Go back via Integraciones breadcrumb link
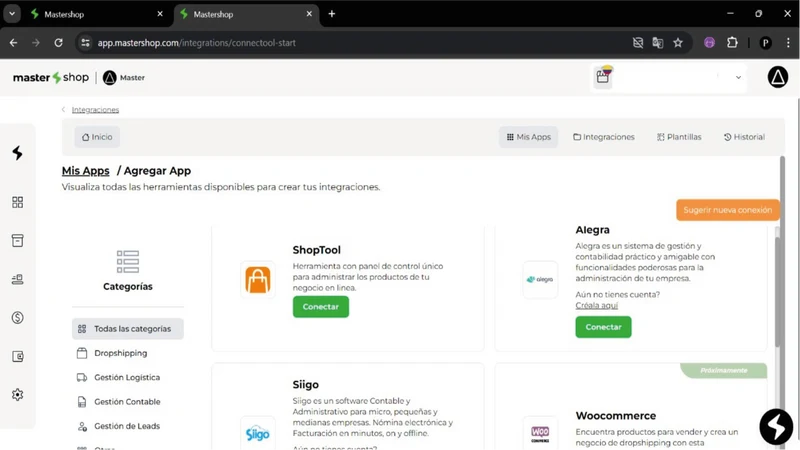Viewport: 800px width, 450px height. tap(95, 110)
